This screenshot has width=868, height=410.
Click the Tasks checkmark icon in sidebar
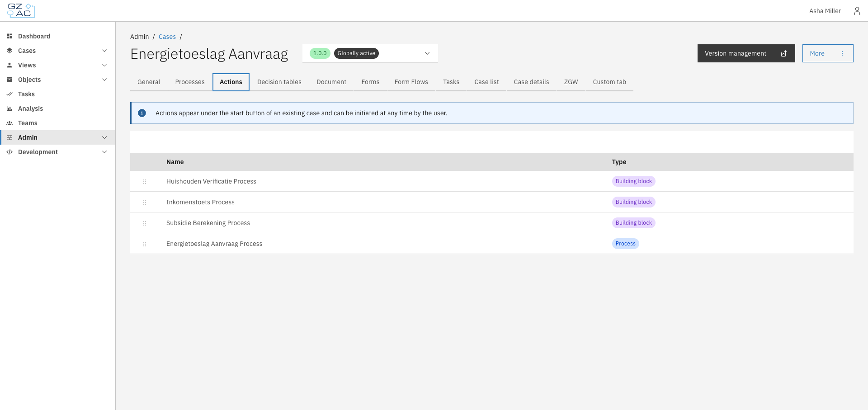9,94
